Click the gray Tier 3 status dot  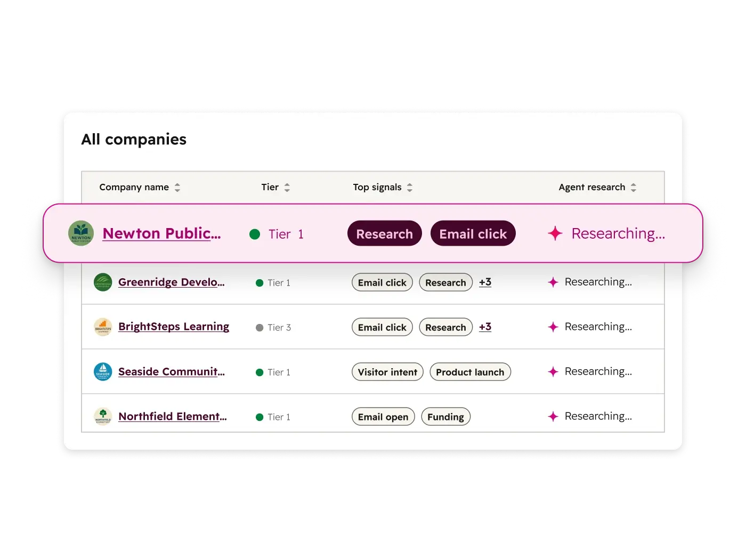tap(260, 328)
